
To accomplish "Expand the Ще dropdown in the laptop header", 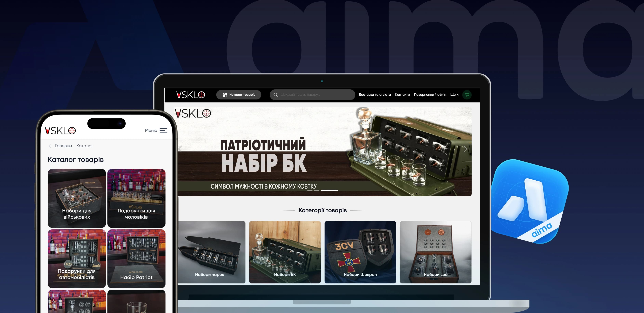I will [455, 95].
